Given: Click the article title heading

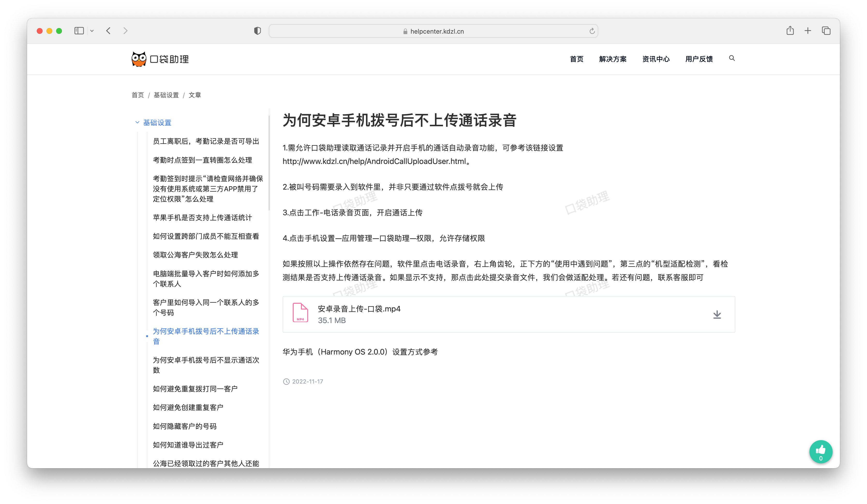Looking at the screenshot, I should click(399, 120).
